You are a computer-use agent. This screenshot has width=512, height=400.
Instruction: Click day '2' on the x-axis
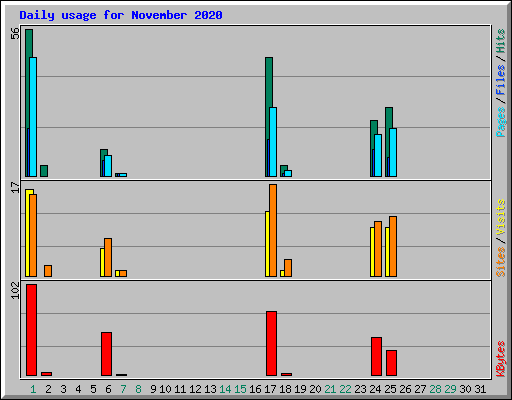tap(48, 389)
